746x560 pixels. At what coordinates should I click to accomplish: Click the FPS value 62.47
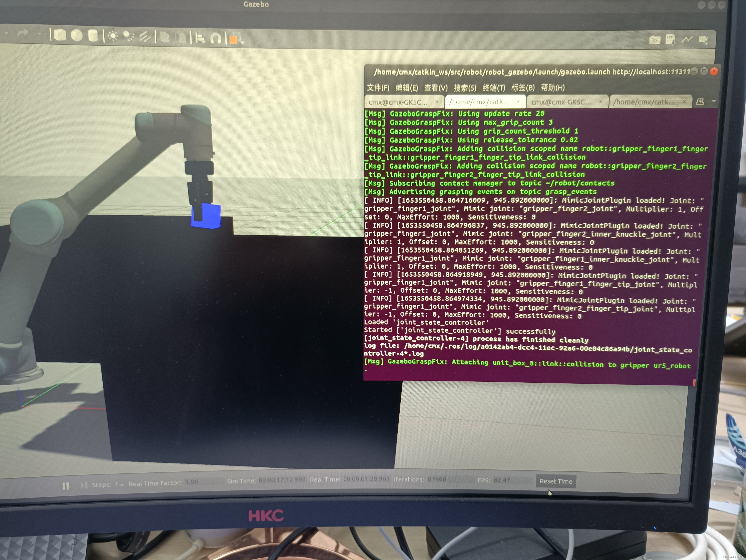502,480
